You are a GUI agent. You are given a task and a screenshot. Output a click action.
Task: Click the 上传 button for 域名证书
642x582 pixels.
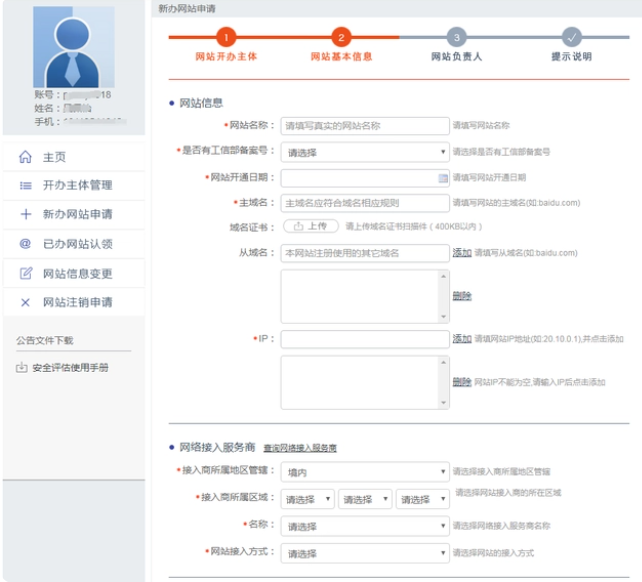click(x=310, y=227)
